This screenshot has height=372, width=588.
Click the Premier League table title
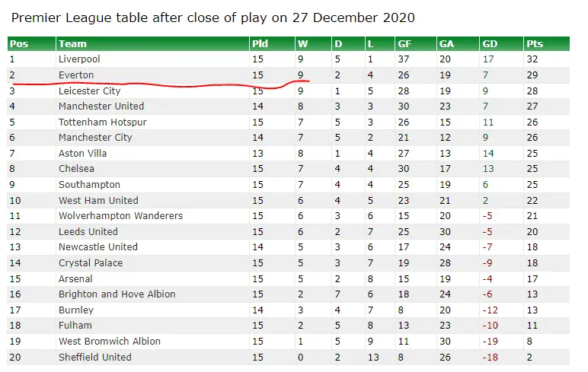[x=213, y=17]
